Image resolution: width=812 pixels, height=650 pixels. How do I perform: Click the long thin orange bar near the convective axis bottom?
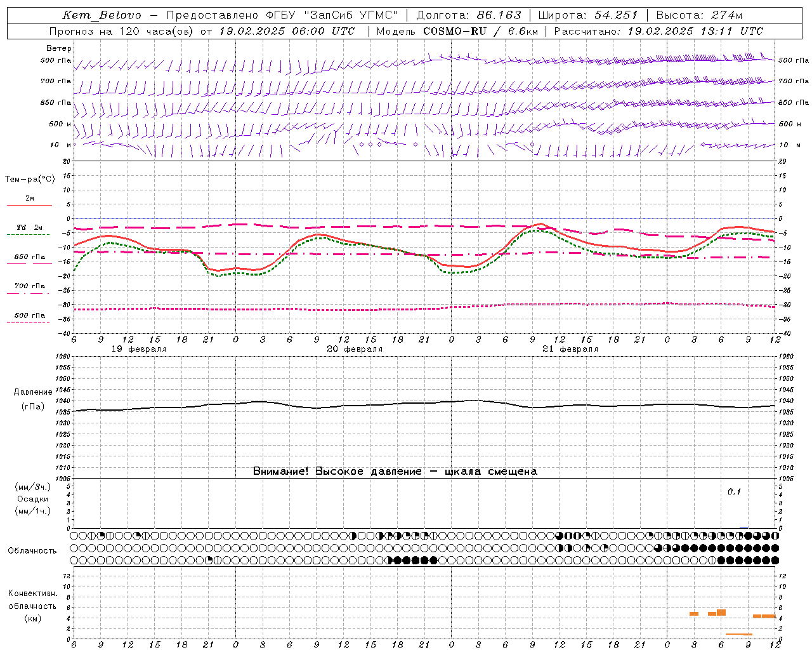[739, 634]
